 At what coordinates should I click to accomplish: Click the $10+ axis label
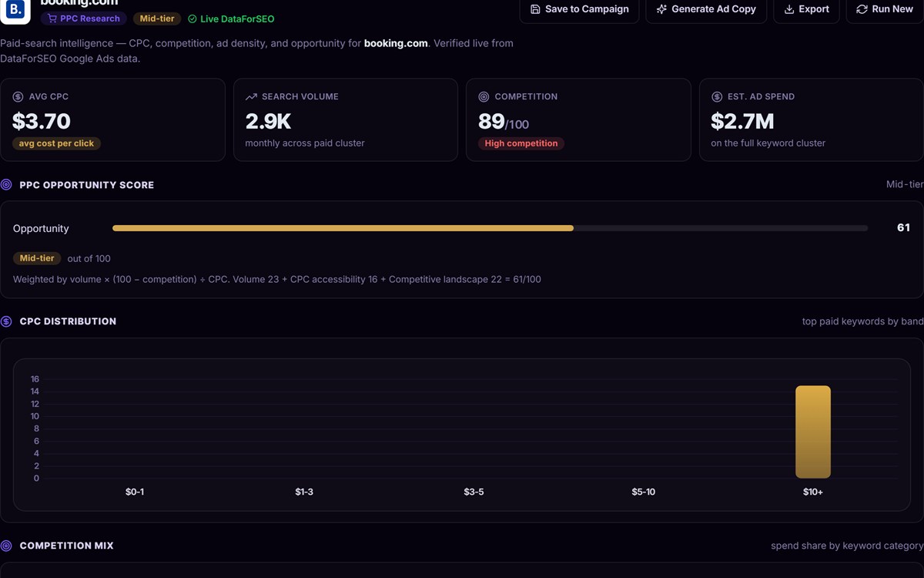tap(813, 492)
